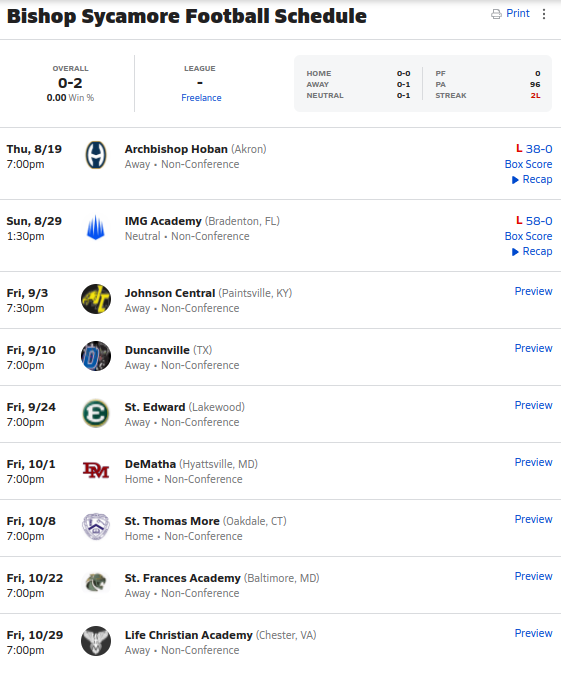Viewport: 561px width, 674px height.
Task: Click the Duncanville team logo
Action: click(96, 356)
